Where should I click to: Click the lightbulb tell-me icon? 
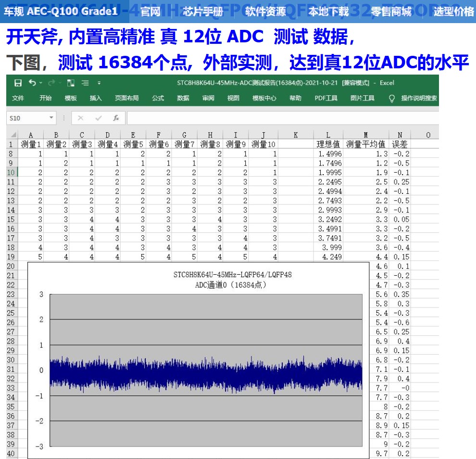coord(392,99)
